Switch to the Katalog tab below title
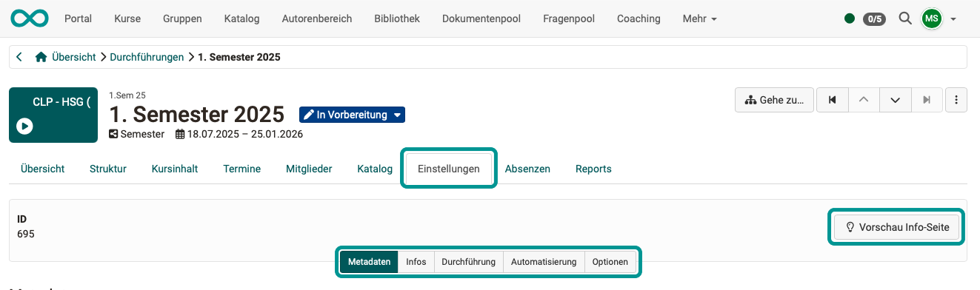 375,169
